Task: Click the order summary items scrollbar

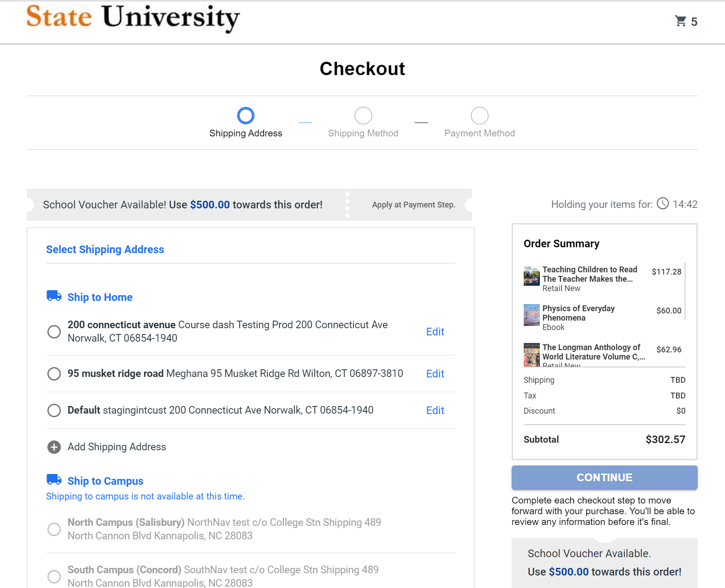Action: coord(685,291)
